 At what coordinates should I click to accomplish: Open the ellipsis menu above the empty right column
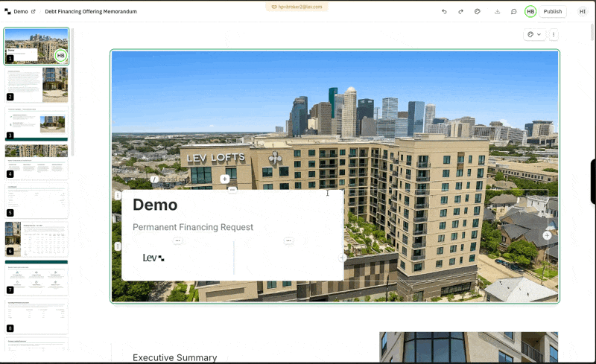[288, 241]
